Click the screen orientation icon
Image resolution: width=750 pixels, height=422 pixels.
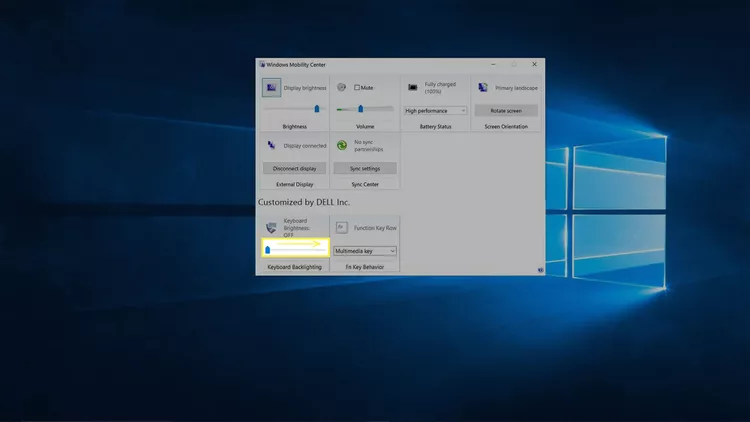pyautogui.click(x=483, y=87)
